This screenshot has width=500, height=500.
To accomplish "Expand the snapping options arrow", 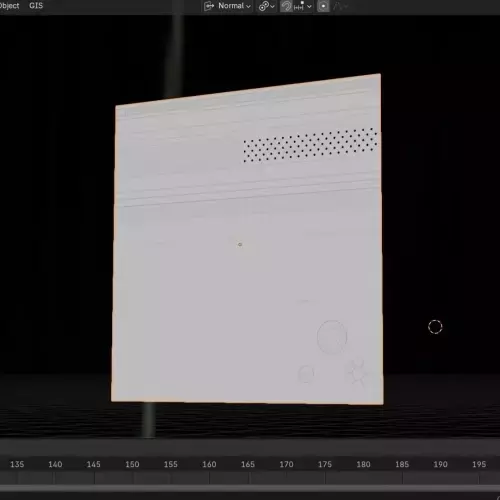I will tap(309, 6).
